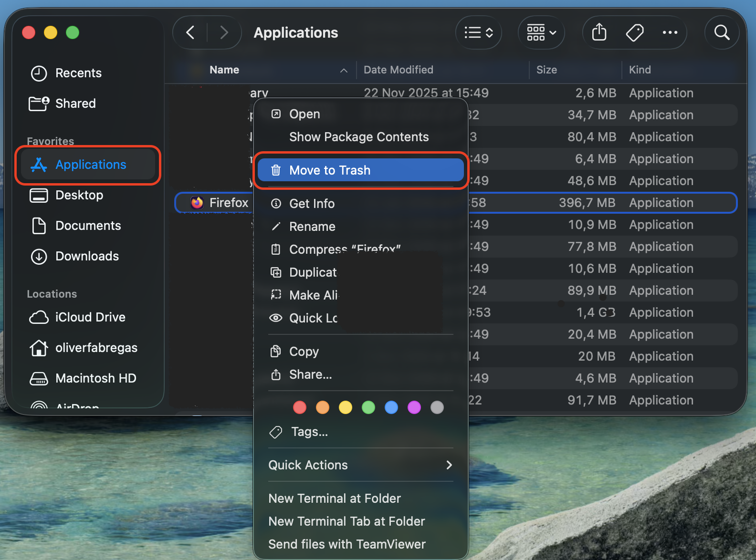Open the oliverfabregas home folder

(x=88, y=348)
